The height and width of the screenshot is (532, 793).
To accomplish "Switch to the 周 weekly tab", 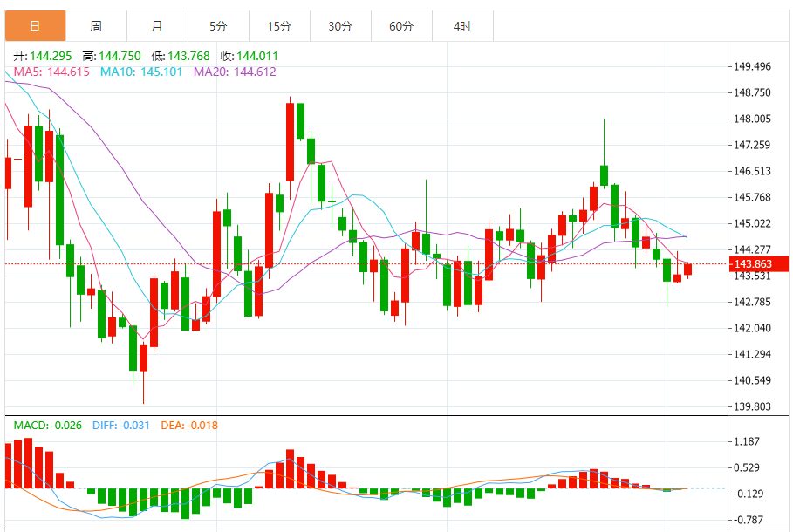I will pos(96,26).
